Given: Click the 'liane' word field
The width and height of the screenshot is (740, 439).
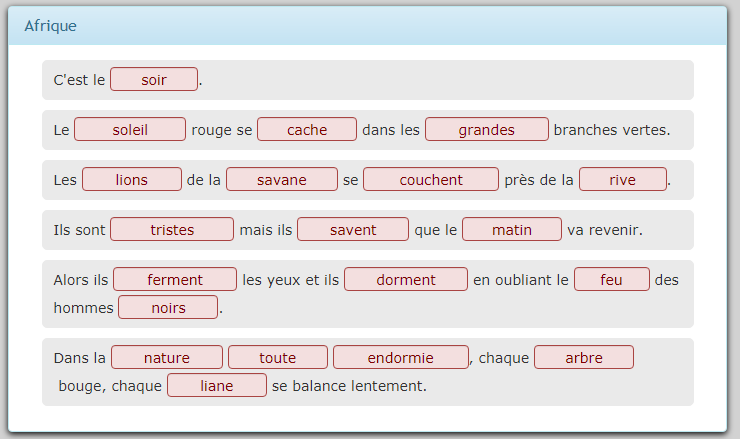Looking at the screenshot, I should [217, 385].
